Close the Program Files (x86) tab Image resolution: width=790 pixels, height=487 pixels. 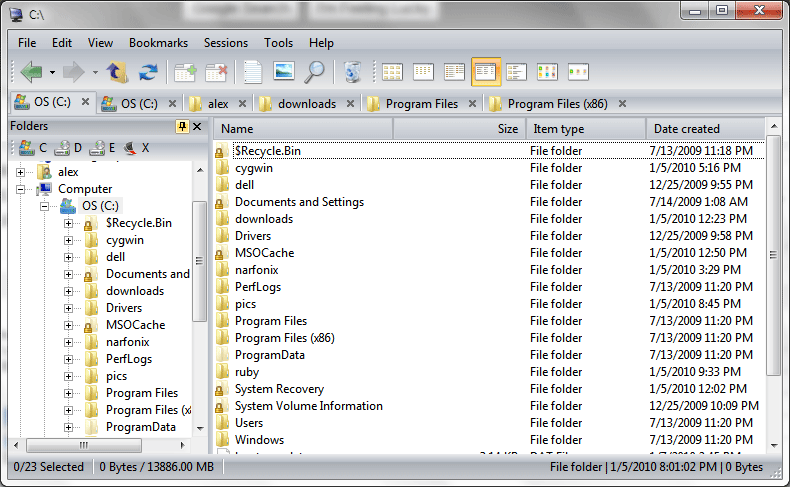coord(623,104)
